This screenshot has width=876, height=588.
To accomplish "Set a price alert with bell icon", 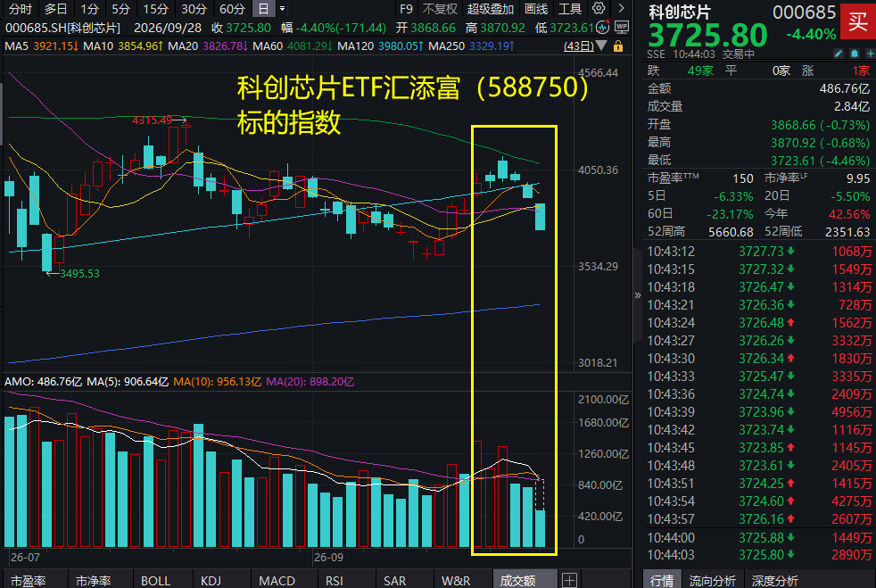I will click(855, 54).
